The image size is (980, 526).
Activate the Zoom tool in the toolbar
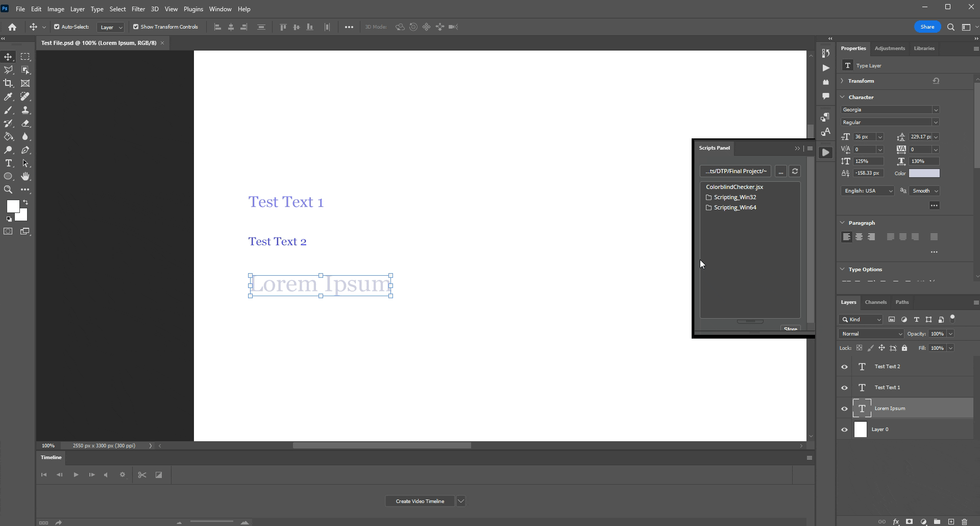[9, 190]
